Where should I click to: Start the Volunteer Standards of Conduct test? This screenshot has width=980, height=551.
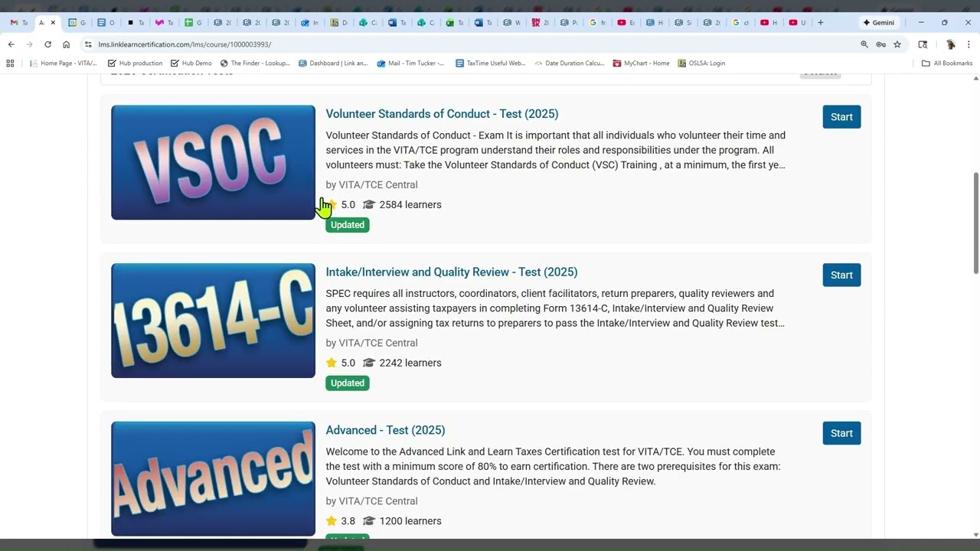pos(841,117)
